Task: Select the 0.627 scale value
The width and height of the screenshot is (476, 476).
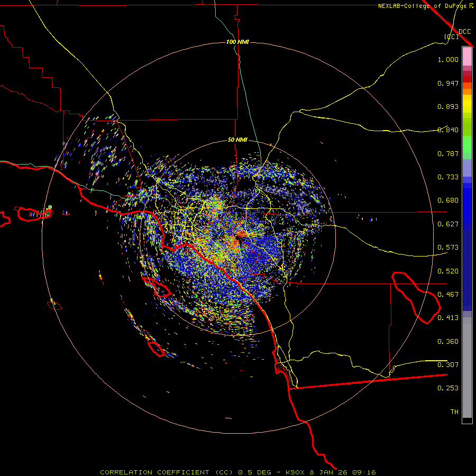Action: (448, 224)
